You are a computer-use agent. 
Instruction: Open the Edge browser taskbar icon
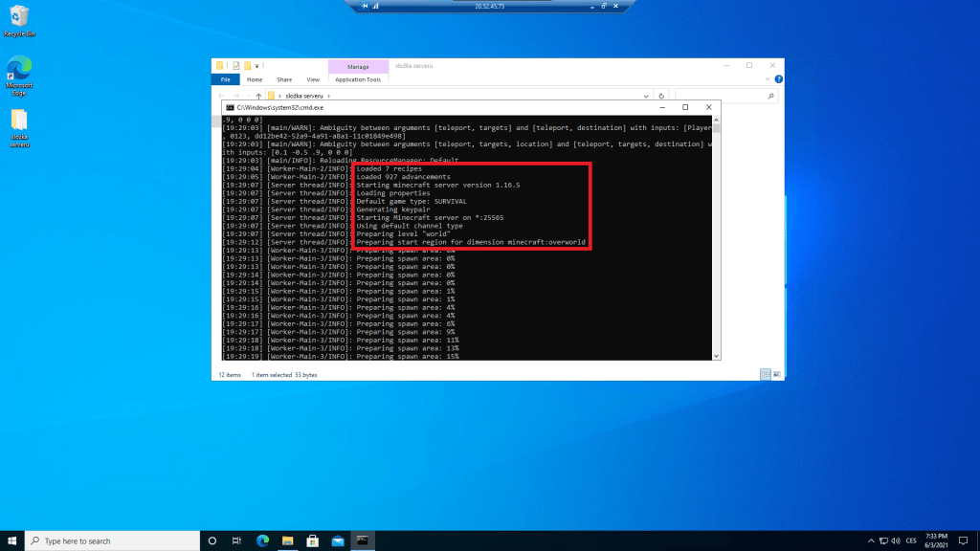[x=262, y=541]
